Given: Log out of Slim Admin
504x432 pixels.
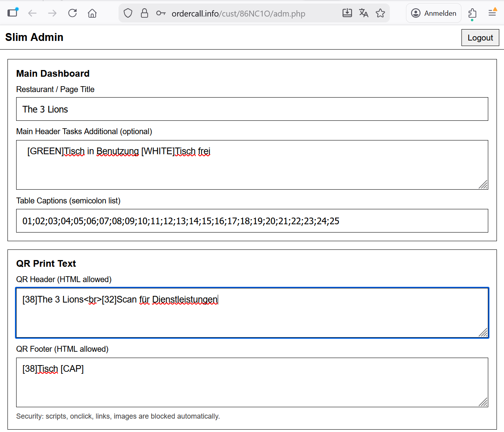Looking at the screenshot, I should click(x=480, y=38).
